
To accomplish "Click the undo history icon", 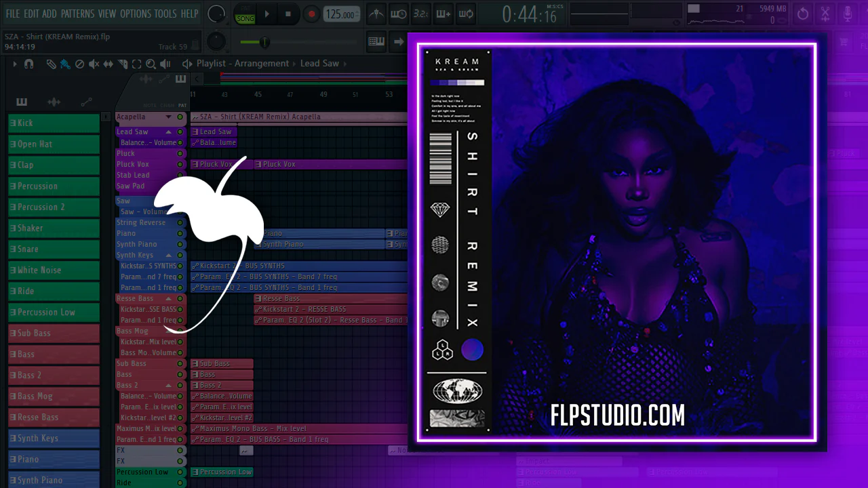I will click(803, 14).
